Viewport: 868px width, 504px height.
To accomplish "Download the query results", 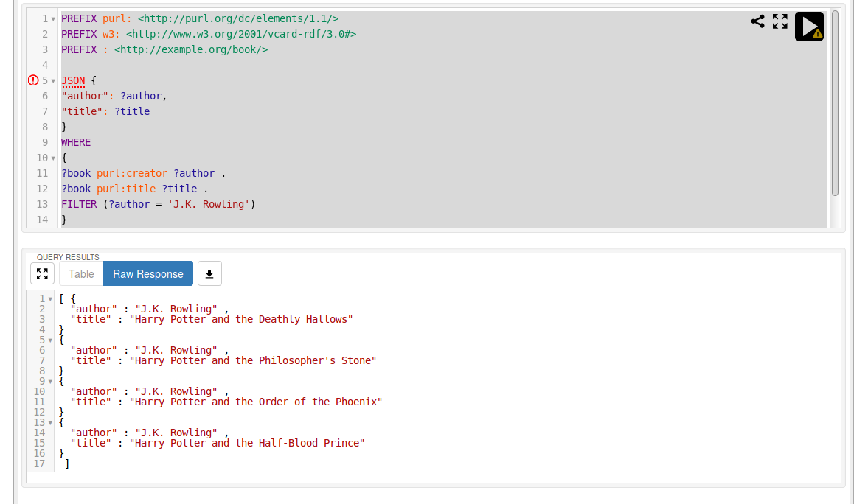I will 209,273.
